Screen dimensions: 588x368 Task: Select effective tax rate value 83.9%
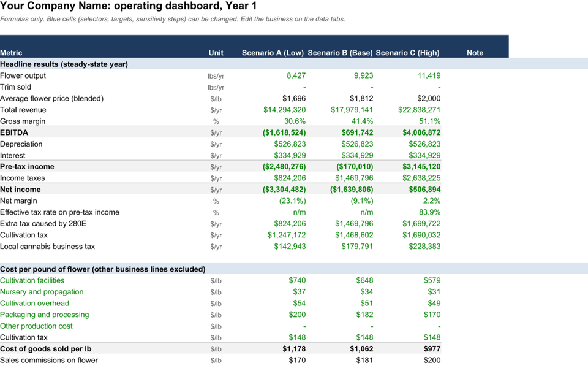tap(430, 212)
